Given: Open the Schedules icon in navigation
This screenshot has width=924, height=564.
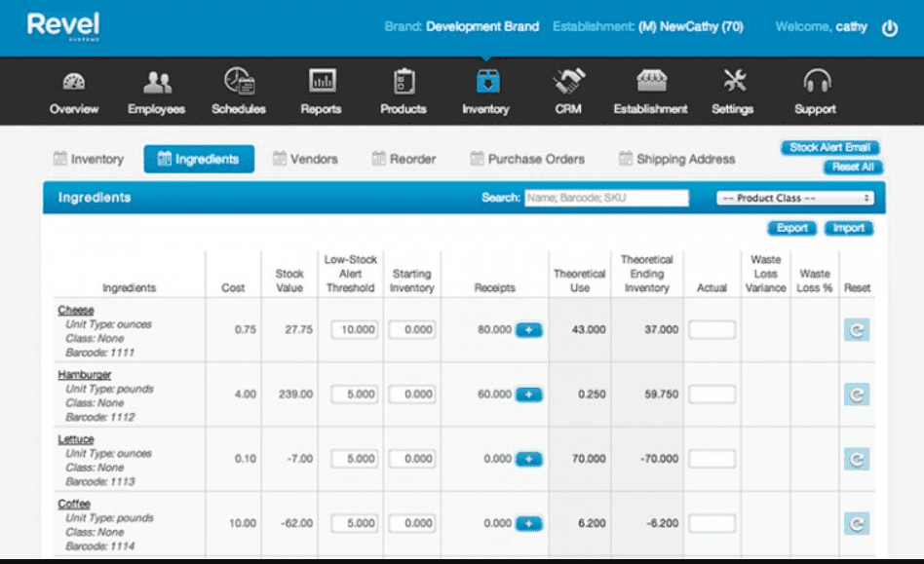Looking at the screenshot, I should 239,81.
